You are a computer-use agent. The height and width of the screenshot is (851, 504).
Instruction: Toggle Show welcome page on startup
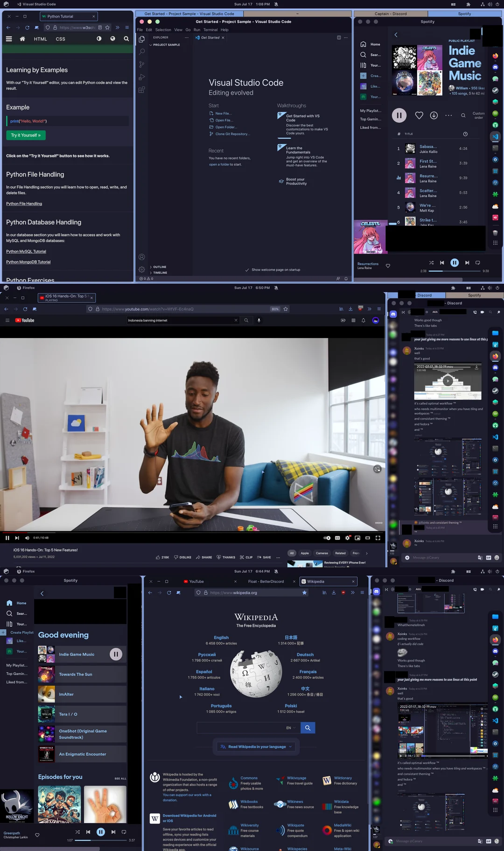pos(247,270)
